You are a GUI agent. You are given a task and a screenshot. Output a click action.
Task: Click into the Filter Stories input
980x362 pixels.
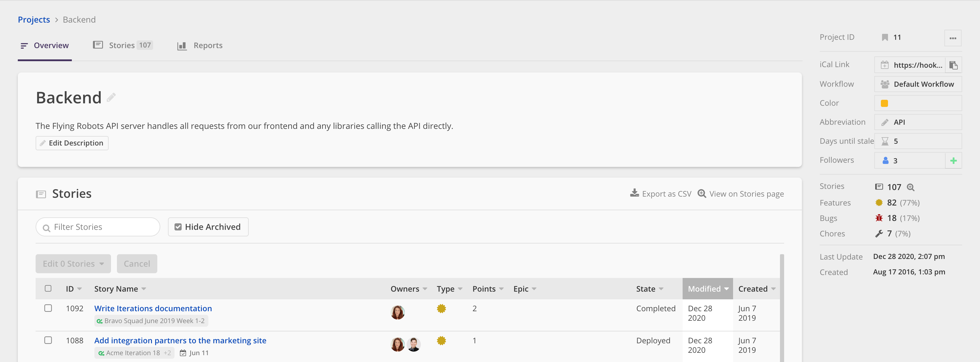(98, 227)
